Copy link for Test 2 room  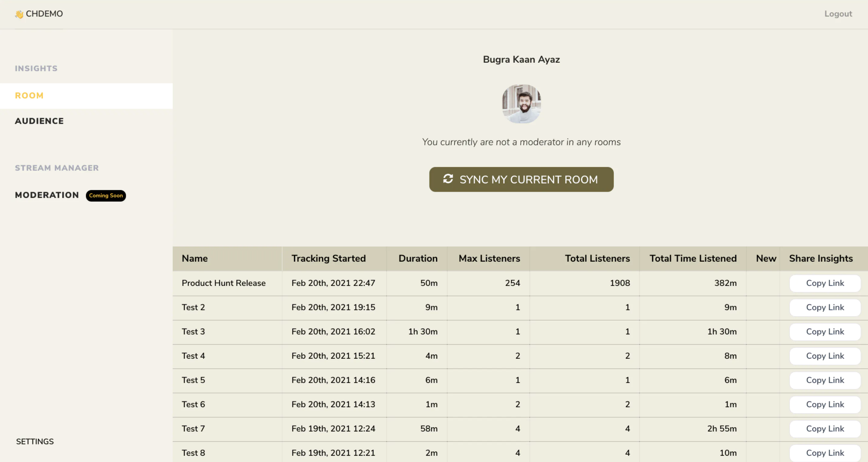click(825, 307)
